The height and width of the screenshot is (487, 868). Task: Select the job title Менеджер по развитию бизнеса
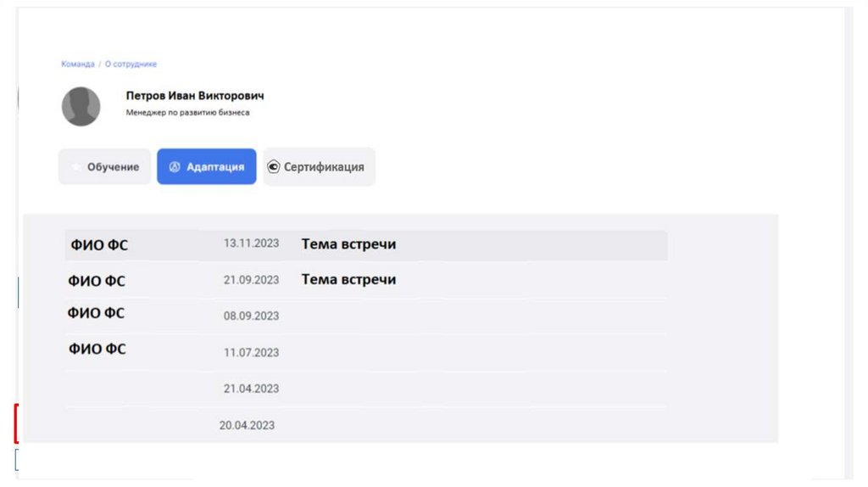point(187,112)
